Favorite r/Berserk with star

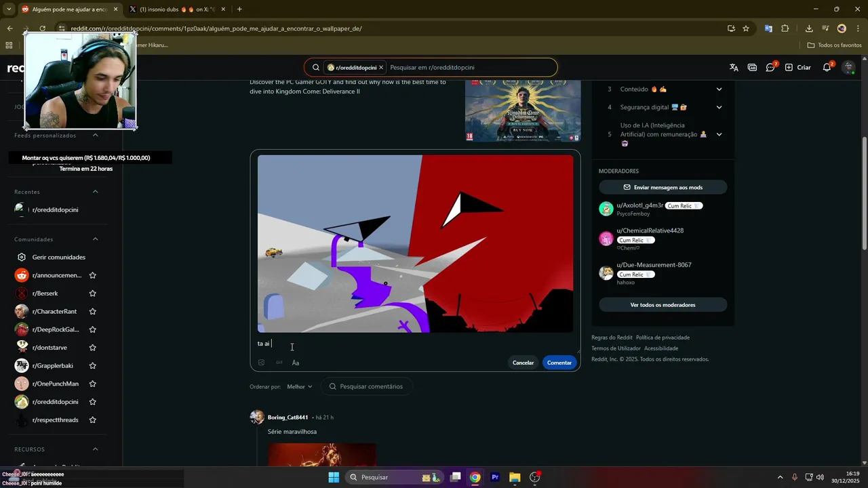tap(92, 293)
